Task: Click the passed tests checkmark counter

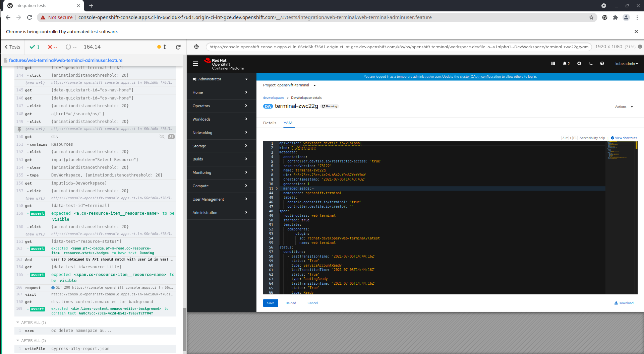Action: pyautogui.click(x=35, y=47)
